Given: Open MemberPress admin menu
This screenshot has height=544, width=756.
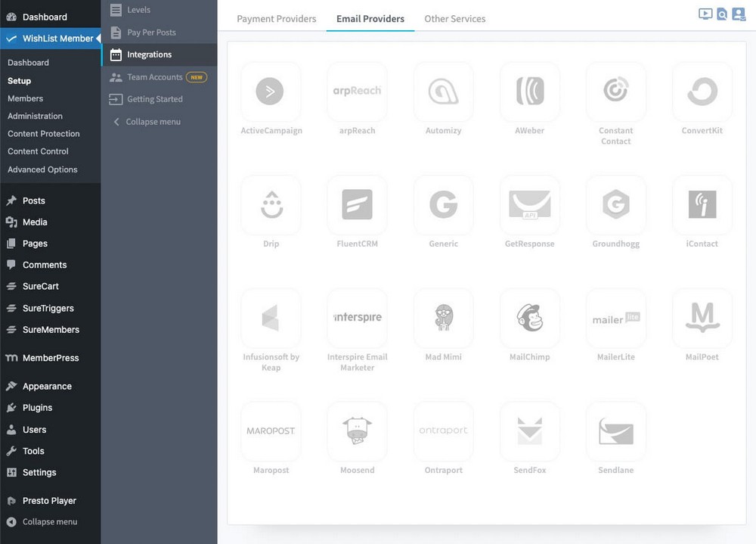Looking at the screenshot, I should pyautogui.click(x=50, y=358).
